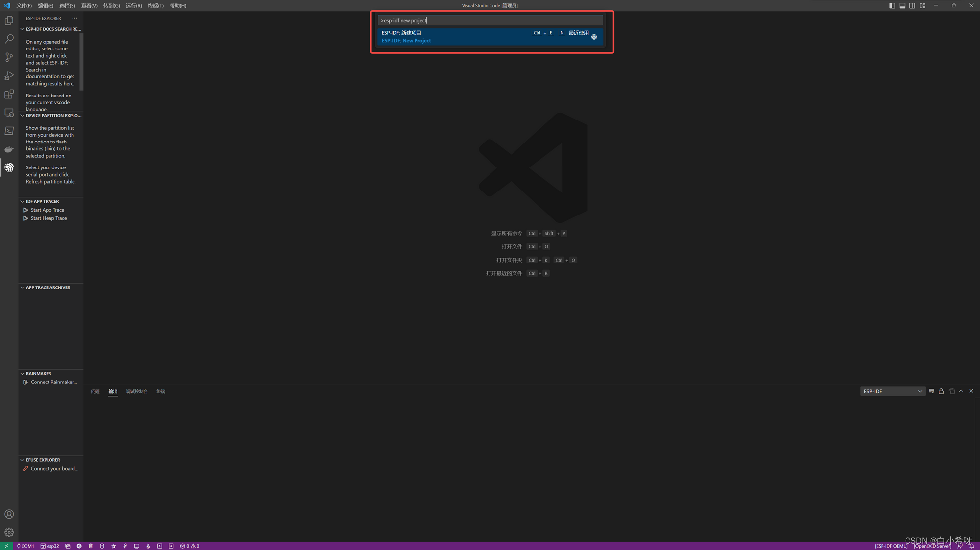Open the notifications bell in status bar
980x550 pixels.
point(971,546)
